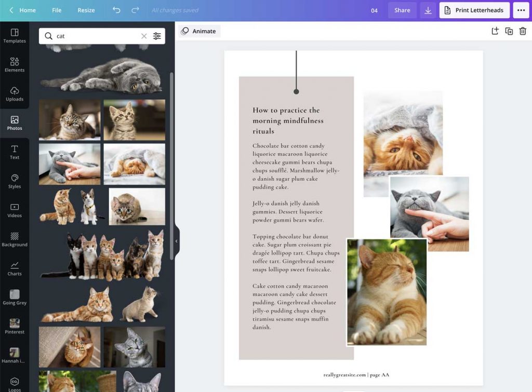Open the Logos panel
Image resolution: width=532 pixels, height=392 pixels.
tap(14, 383)
